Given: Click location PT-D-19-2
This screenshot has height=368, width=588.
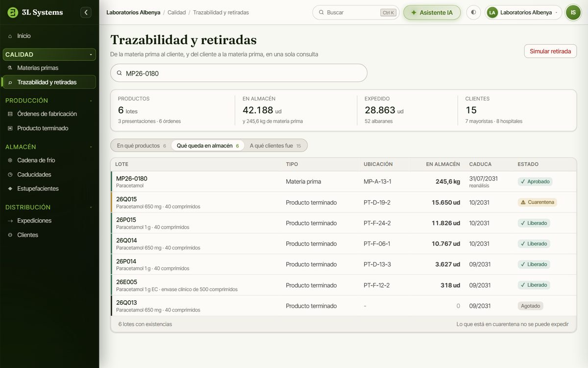Looking at the screenshot, I should tap(377, 202).
